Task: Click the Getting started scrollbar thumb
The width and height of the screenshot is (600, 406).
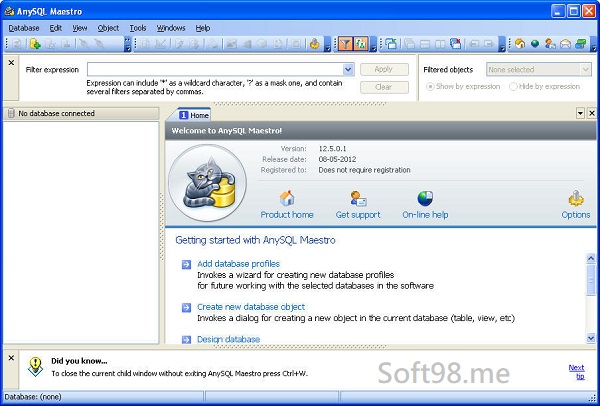Action: [591, 279]
